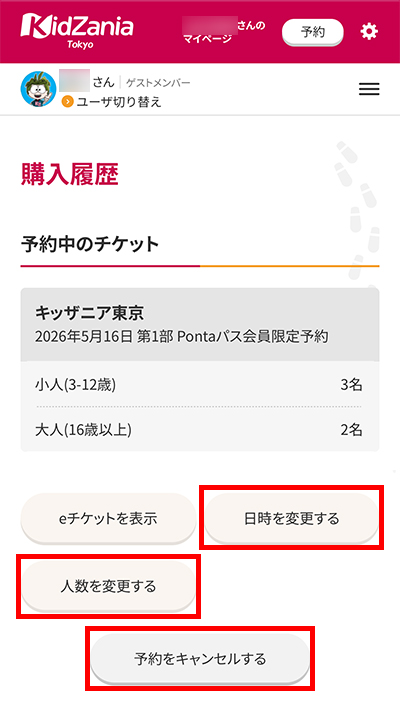Image resolution: width=400 pixels, height=715 pixels.
Task: Click the reservation date 2026年5月16日 text
Action: [x=84, y=337]
